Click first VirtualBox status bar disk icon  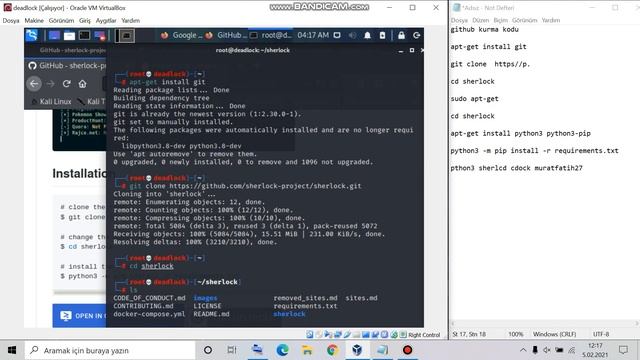310,335
